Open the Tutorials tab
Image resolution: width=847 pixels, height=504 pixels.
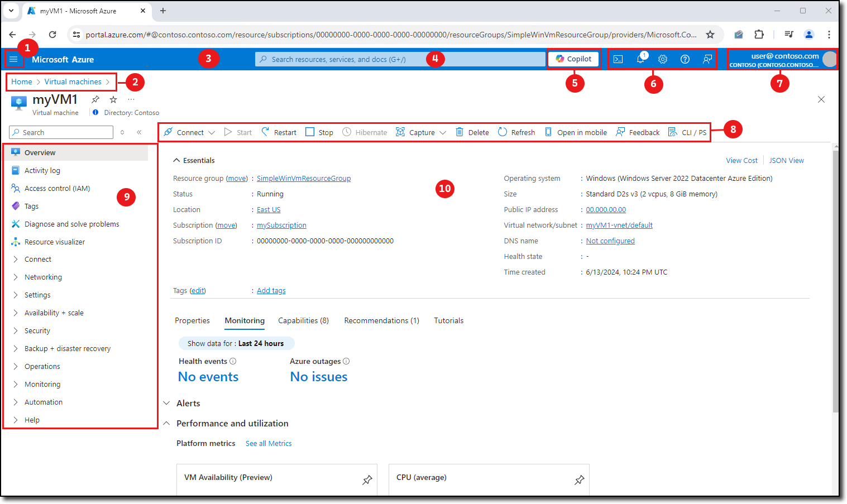tap(448, 320)
